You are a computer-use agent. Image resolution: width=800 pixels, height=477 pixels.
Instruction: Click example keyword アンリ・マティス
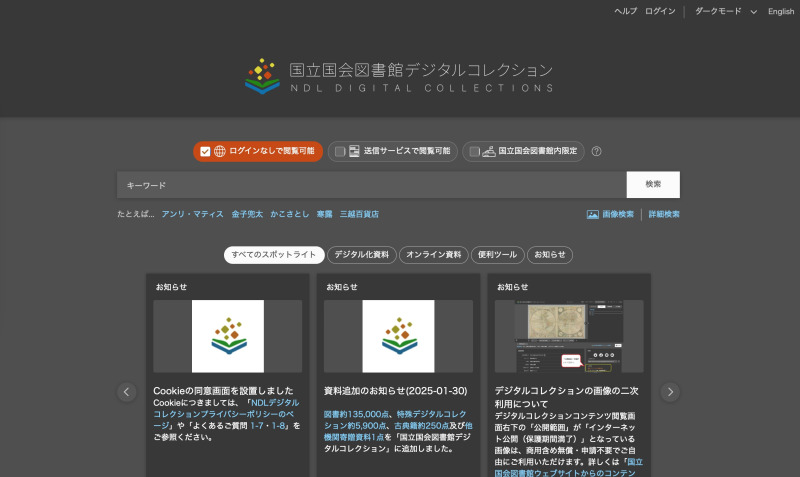(x=192, y=214)
